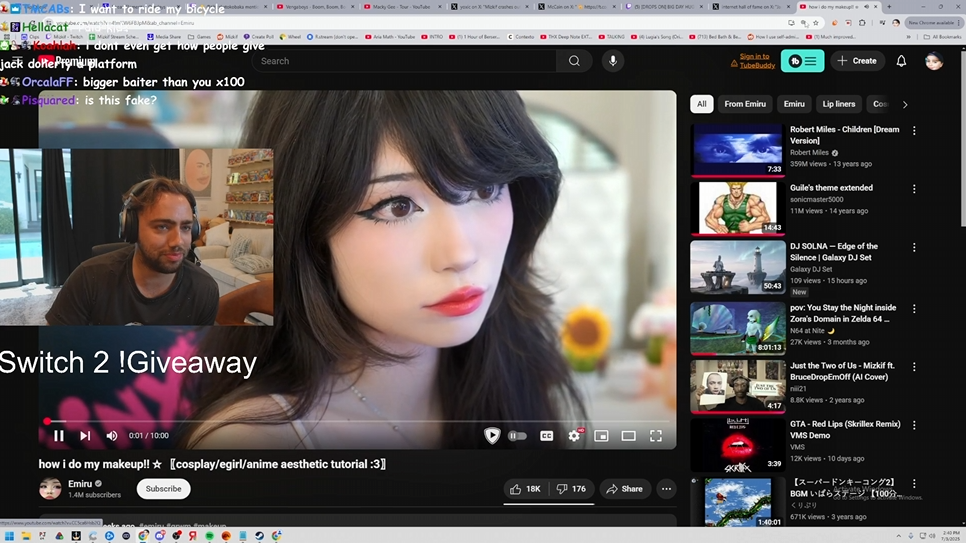966x543 pixels.
Task: Search with your voice microphone
Action: (x=613, y=61)
